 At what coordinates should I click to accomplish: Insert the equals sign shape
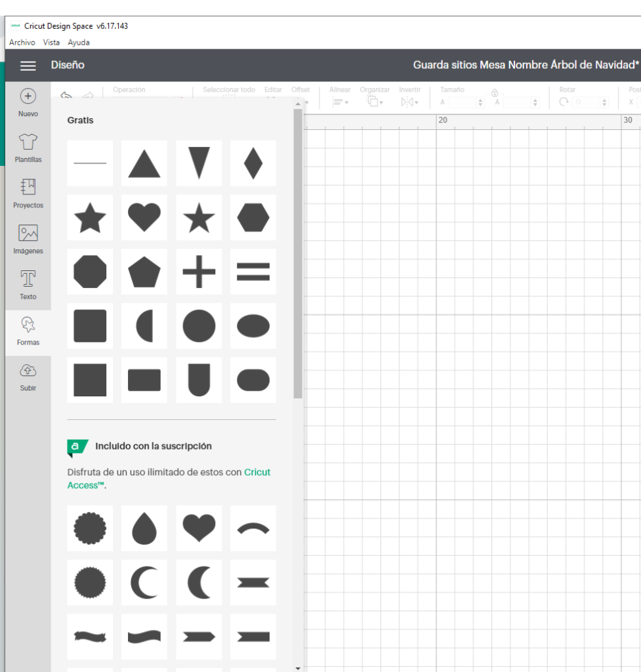(253, 272)
